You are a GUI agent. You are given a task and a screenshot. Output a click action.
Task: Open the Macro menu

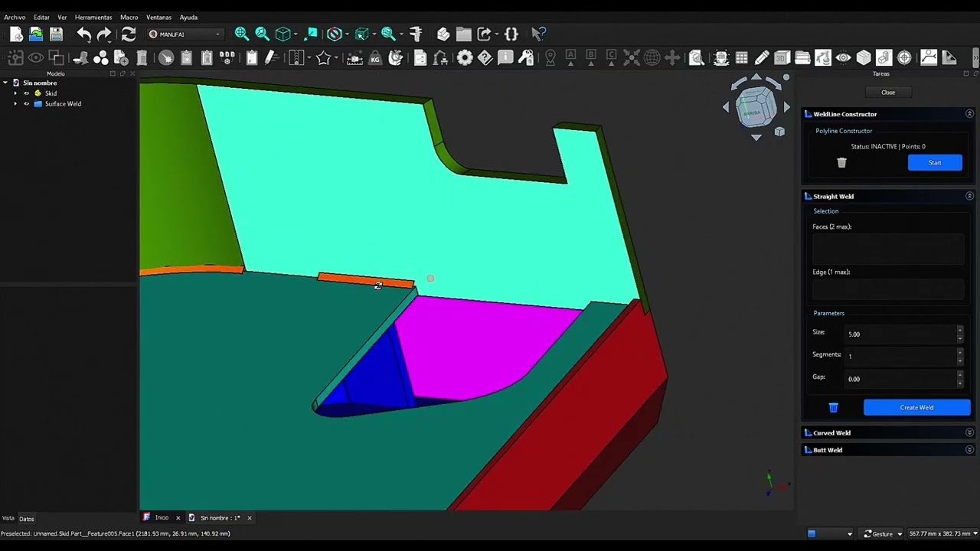point(129,17)
